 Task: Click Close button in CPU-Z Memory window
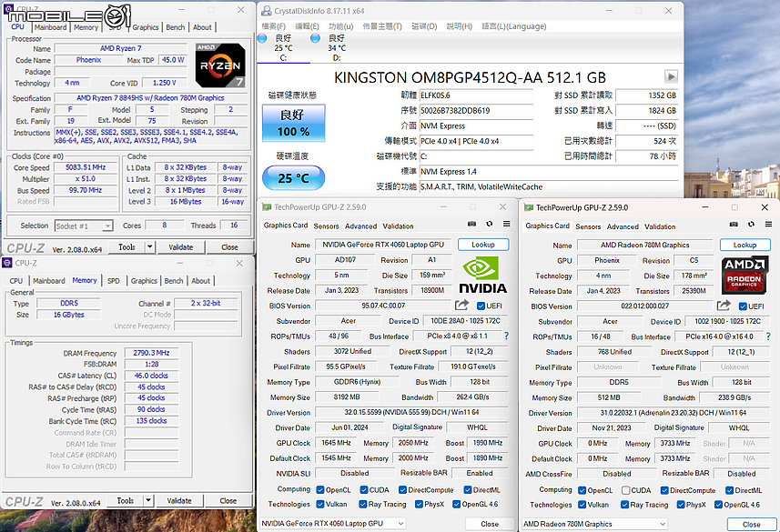pyautogui.click(x=228, y=501)
